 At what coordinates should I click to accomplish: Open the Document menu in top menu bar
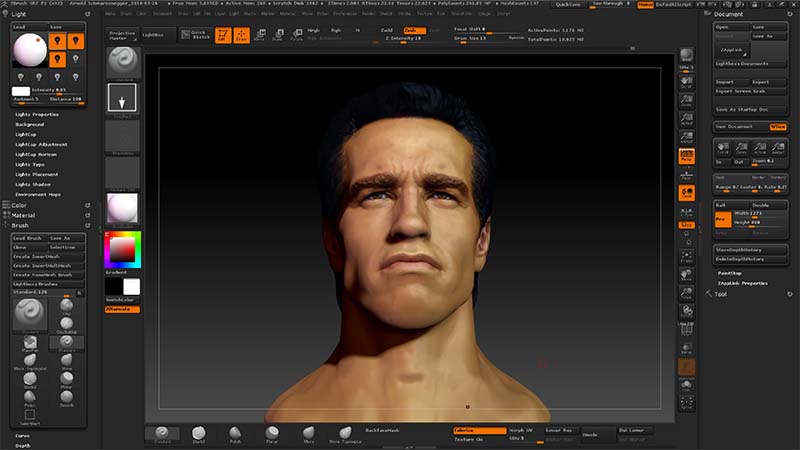[x=162, y=14]
